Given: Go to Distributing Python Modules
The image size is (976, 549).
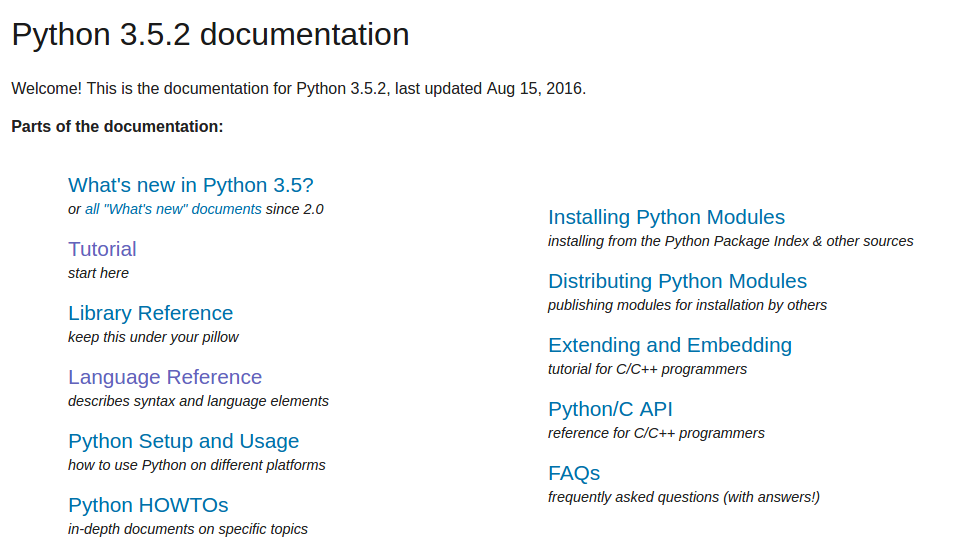Looking at the screenshot, I should (677, 281).
